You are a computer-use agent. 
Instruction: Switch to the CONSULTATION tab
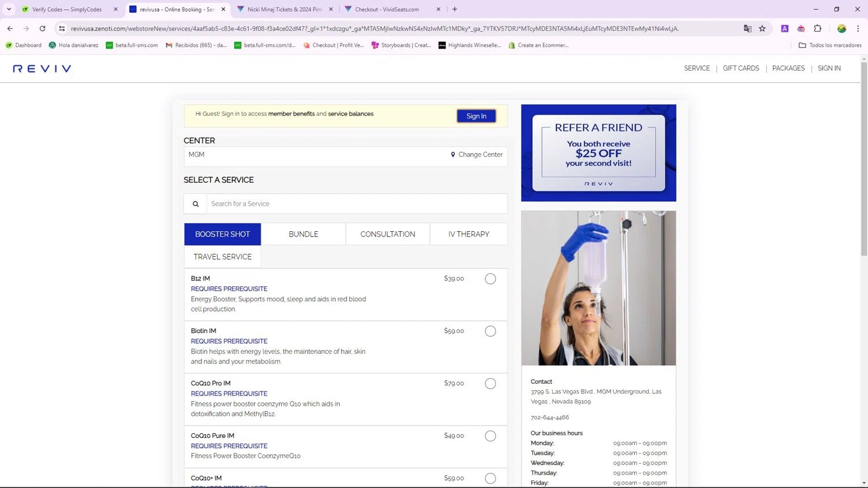coord(388,234)
